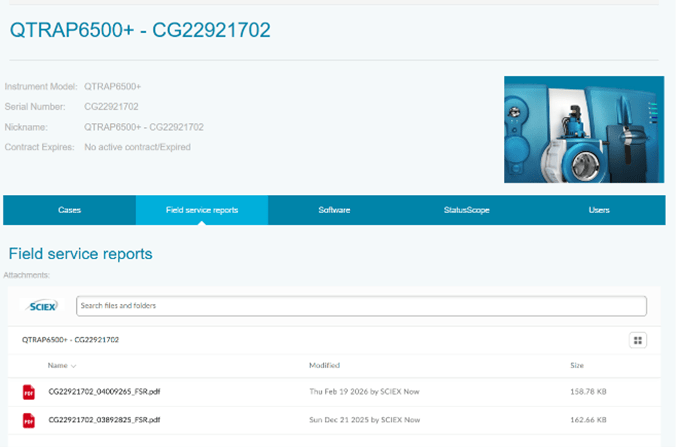676x447 pixels.
Task: Click PDF icon for 03892825 report
Action: (x=29, y=421)
